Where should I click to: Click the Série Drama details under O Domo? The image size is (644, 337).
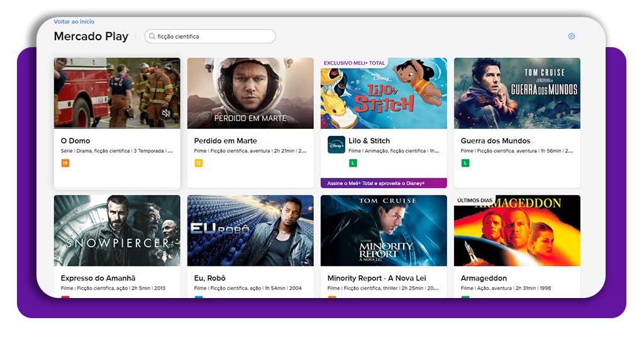point(116,151)
